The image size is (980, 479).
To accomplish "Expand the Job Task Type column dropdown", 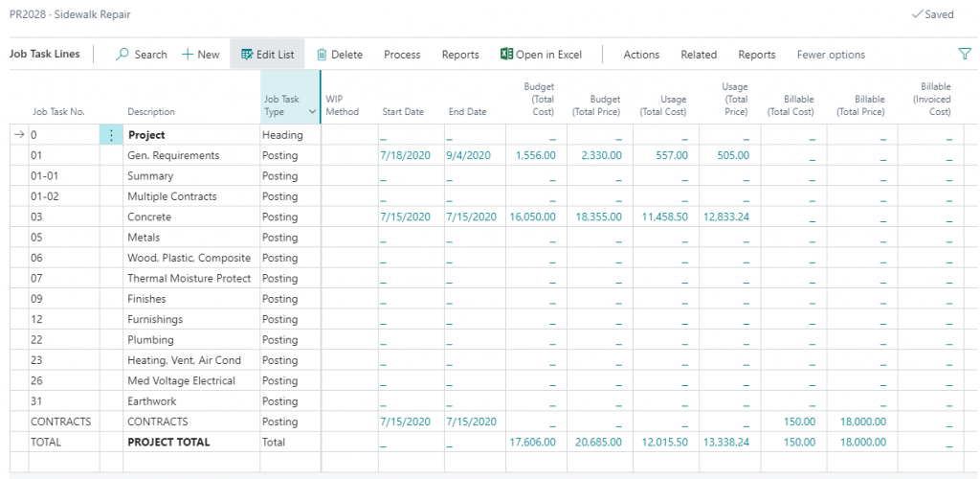I will (312, 112).
